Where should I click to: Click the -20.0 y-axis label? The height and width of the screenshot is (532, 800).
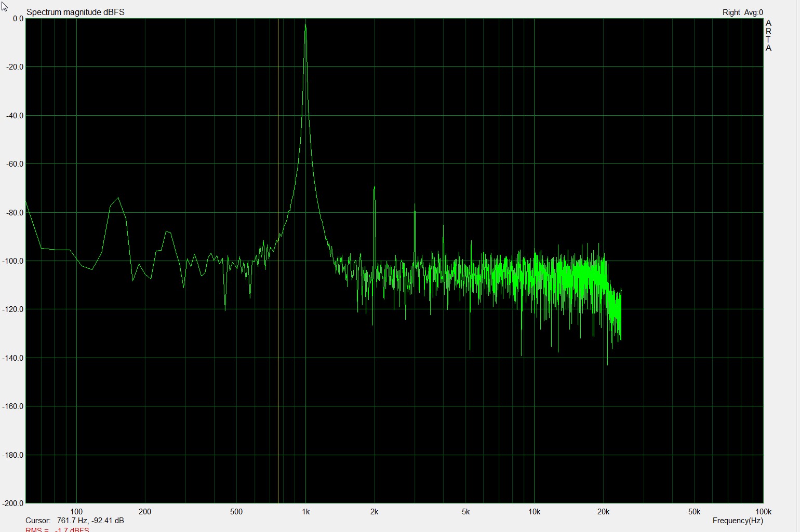pyautogui.click(x=15, y=67)
